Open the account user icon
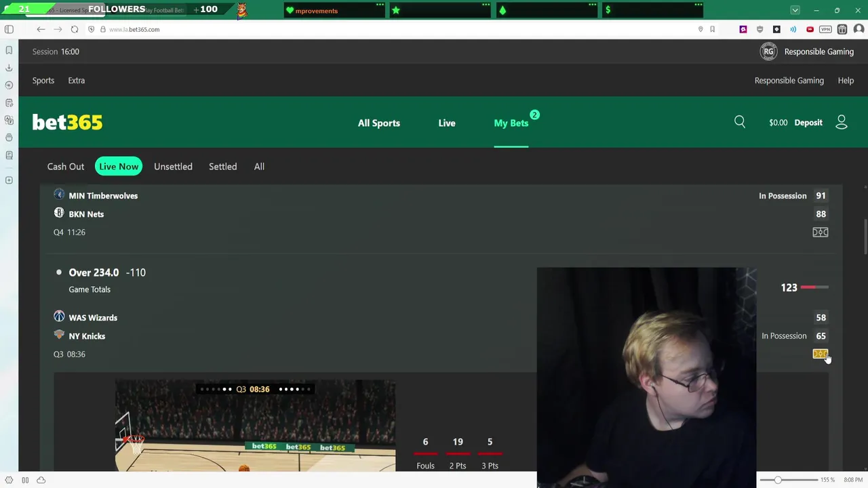Image resolution: width=868 pixels, height=488 pixels. (x=842, y=122)
